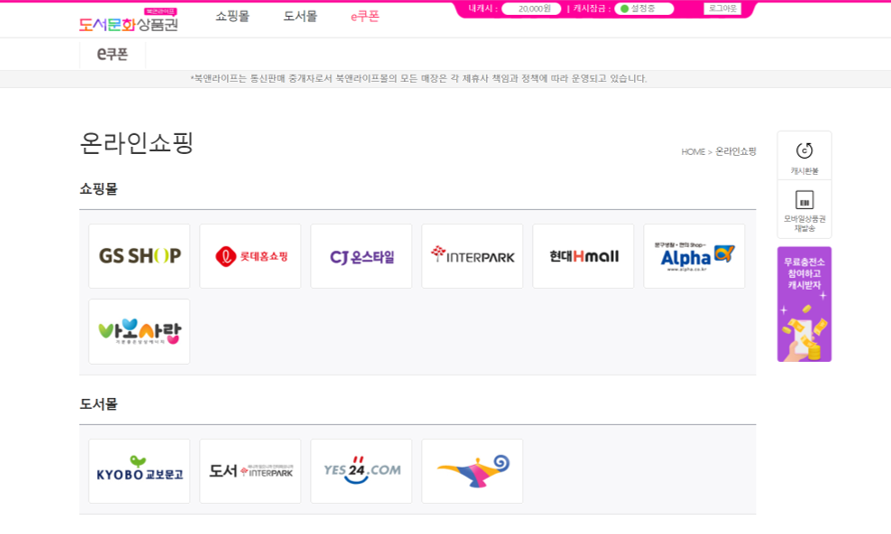
Task: Open the 롯데홈쇼핑 mall tile
Action: [250, 256]
